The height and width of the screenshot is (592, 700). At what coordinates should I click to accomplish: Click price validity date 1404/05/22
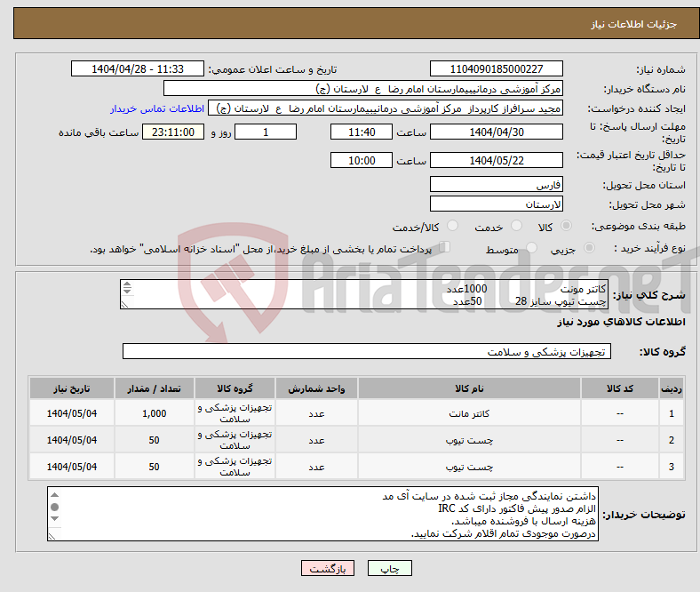tap(496, 160)
